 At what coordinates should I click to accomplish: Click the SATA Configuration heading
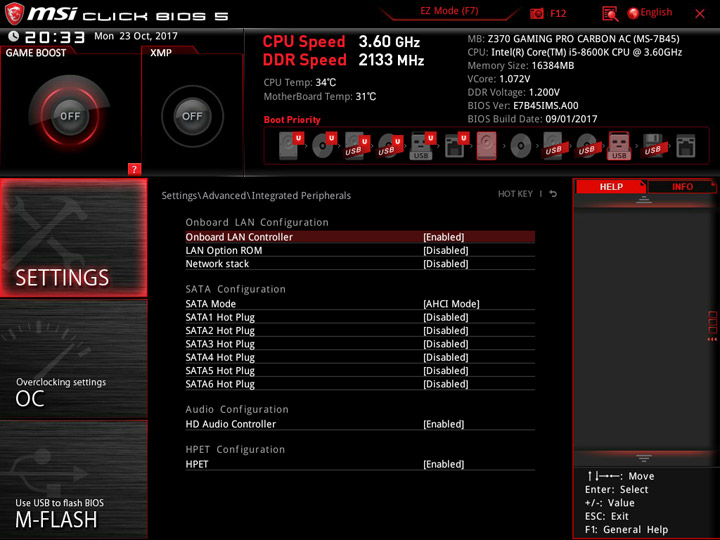pyautogui.click(x=235, y=289)
